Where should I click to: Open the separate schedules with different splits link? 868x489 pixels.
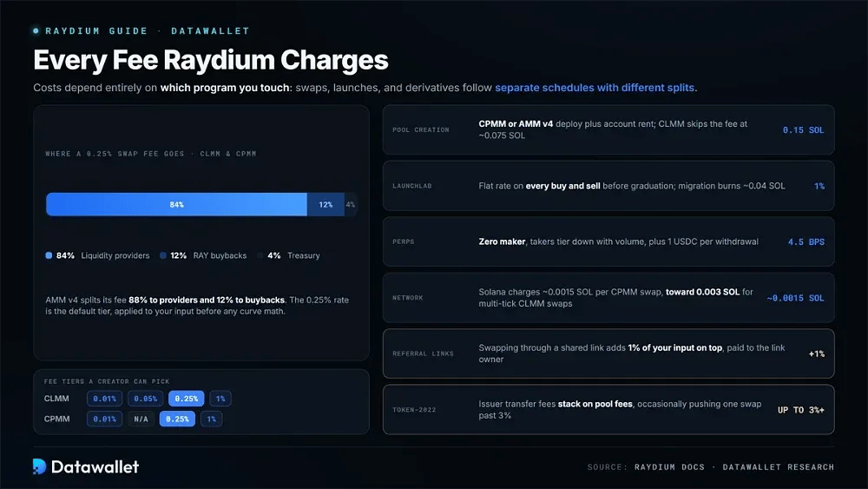tap(595, 88)
